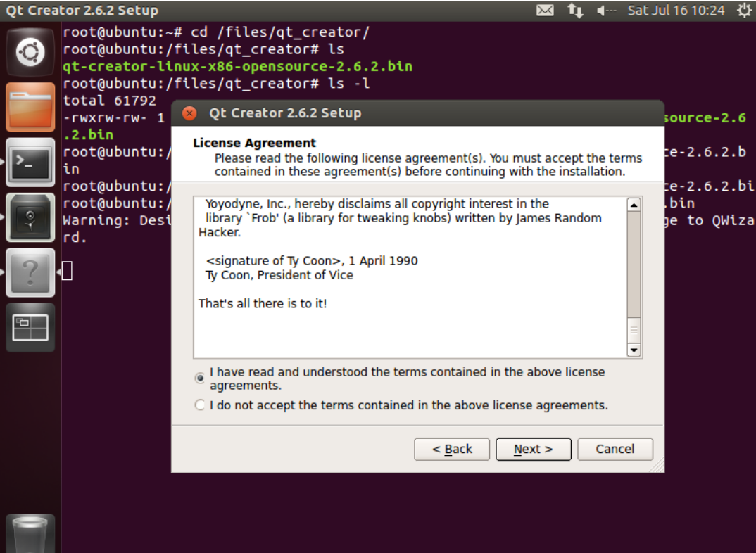Viewport: 756px width, 553px height.
Task: Click the dialog resize grip corner
Action: click(657, 466)
